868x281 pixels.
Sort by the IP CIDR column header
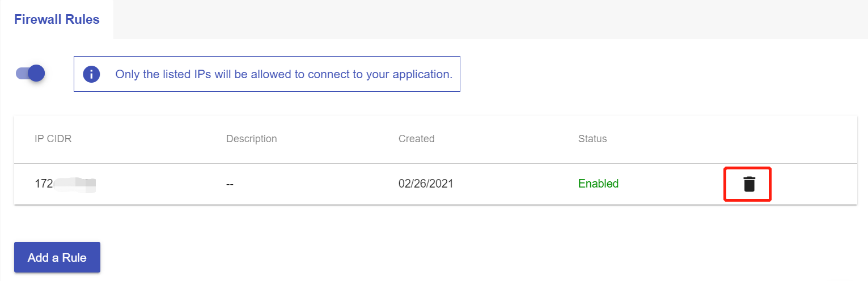(53, 139)
